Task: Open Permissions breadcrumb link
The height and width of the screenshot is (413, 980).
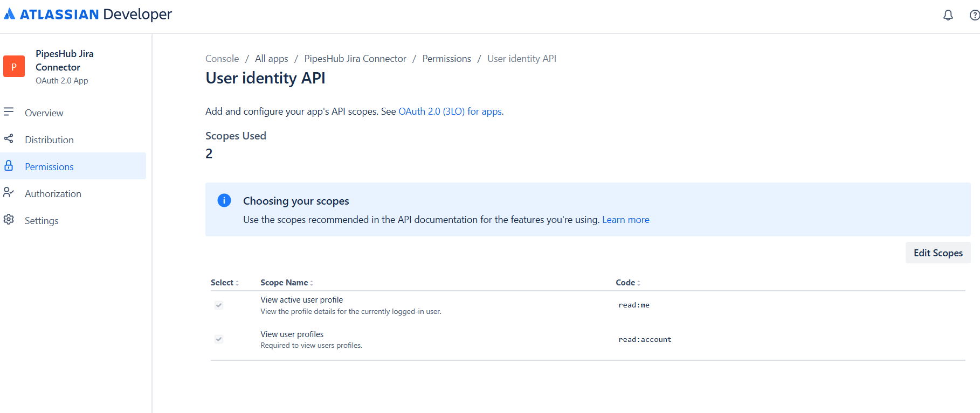Action: [x=447, y=59]
